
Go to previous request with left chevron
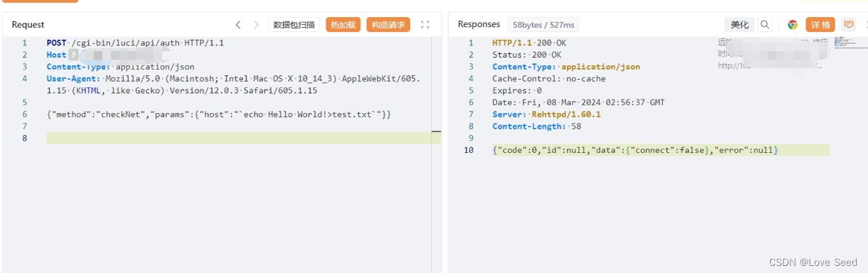tap(238, 25)
